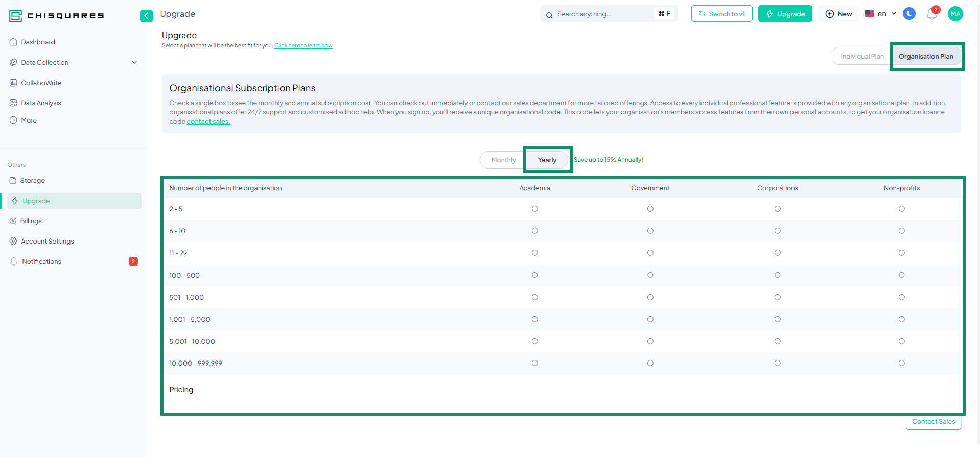Switch to the Individual Plan tab

click(861, 57)
